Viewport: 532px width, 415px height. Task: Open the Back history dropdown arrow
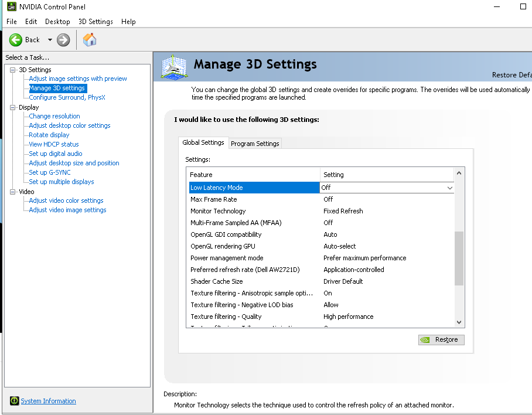50,40
